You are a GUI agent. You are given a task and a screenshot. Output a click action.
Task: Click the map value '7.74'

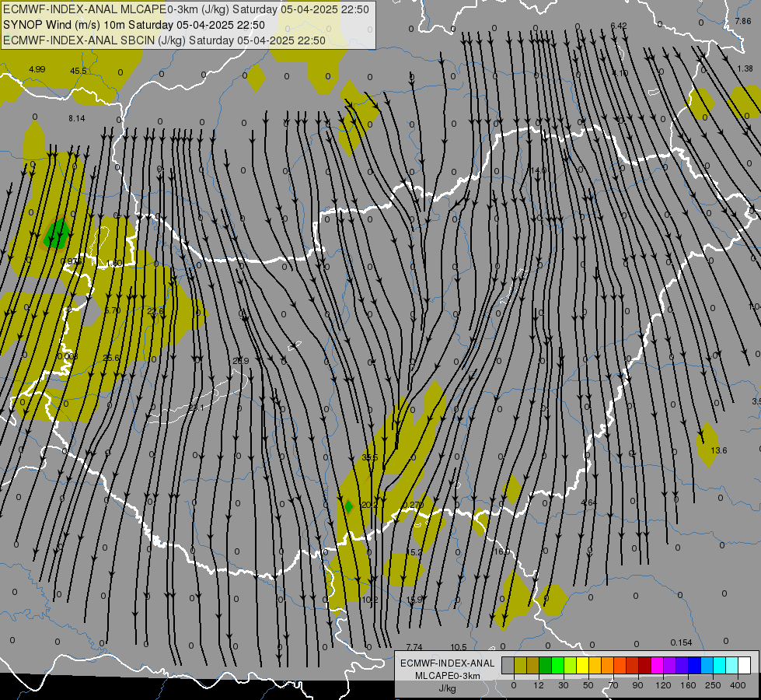414,647
